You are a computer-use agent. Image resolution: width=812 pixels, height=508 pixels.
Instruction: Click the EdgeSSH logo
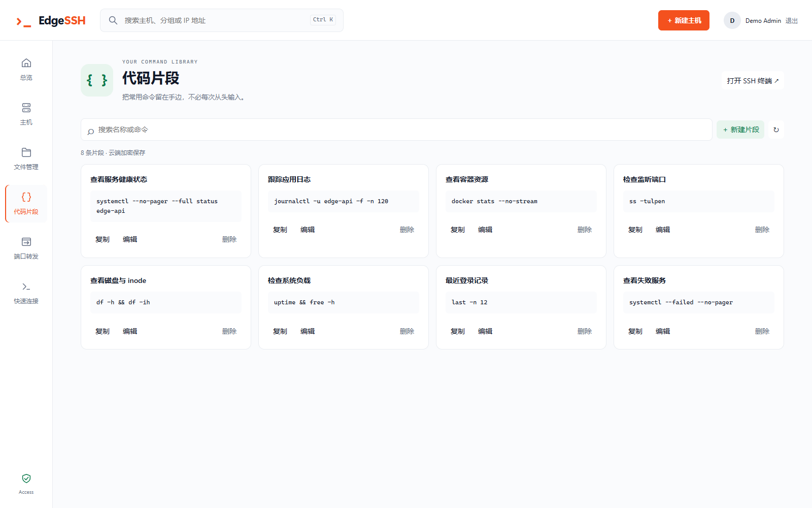point(51,21)
